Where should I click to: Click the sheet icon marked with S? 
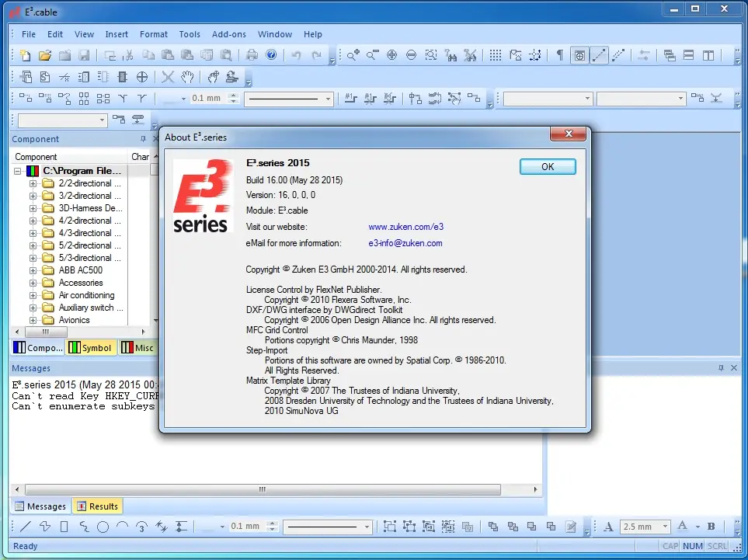45,77
